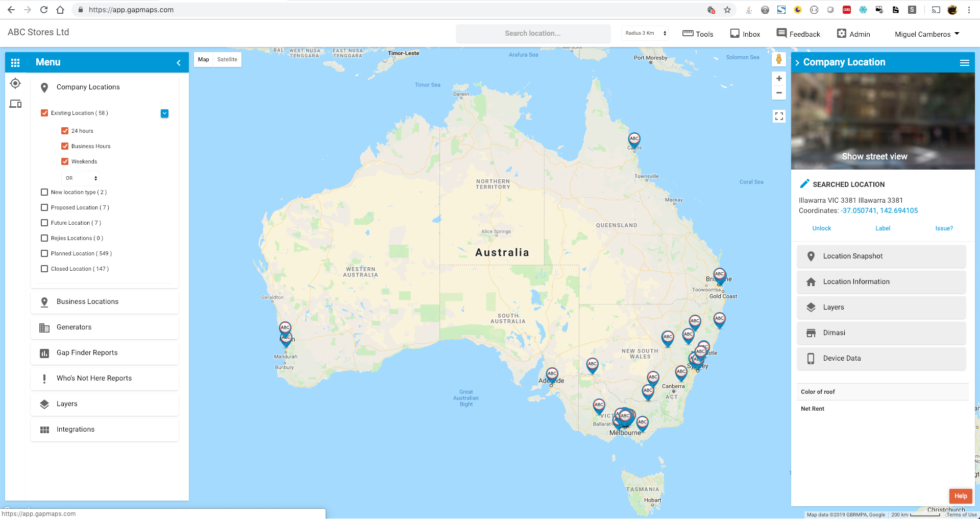Viewport: 980px width, 519px height.
Task: Open the OR operator dropdown
Action: [x=81, y=178]
